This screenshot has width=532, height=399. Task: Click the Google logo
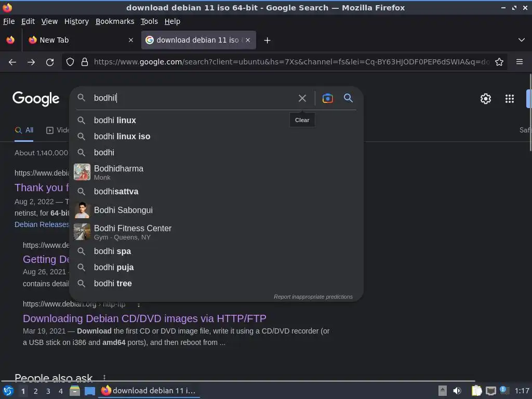pyautogui.click(x=36, y=99)
